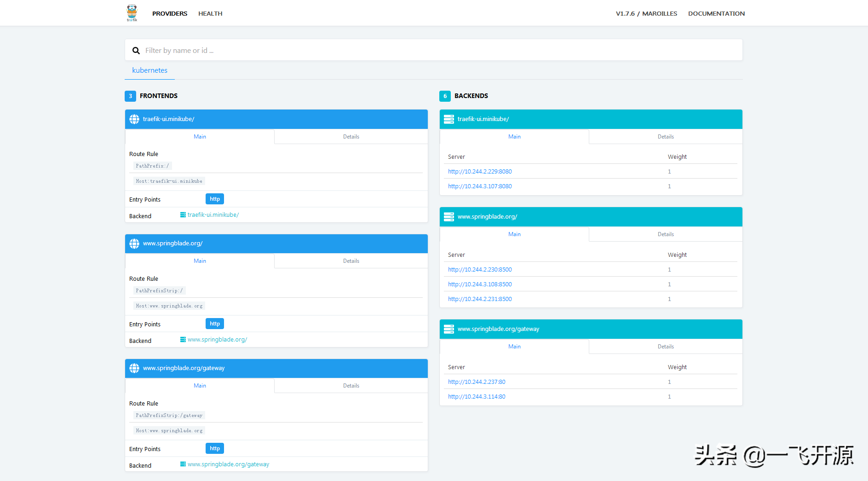Click Host:www.springblade.org rule in gateway frontend
The image size is (868, 481).
point(169,430)
